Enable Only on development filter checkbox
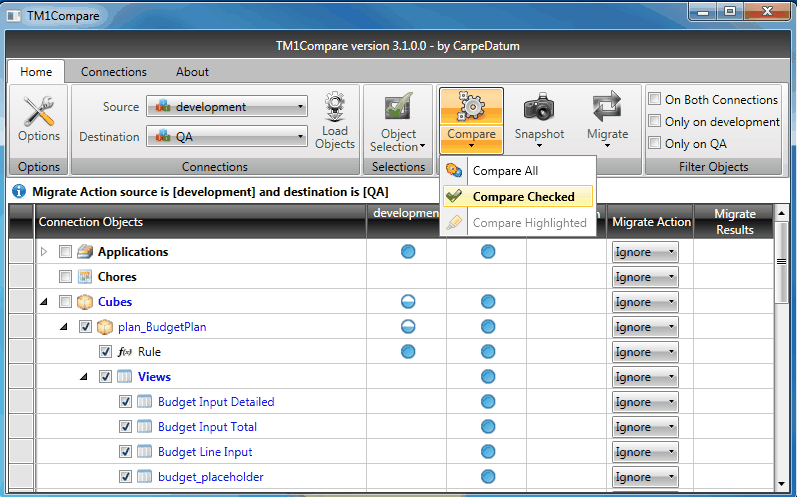This screenshot has width=797, height=497. point(655,121)
